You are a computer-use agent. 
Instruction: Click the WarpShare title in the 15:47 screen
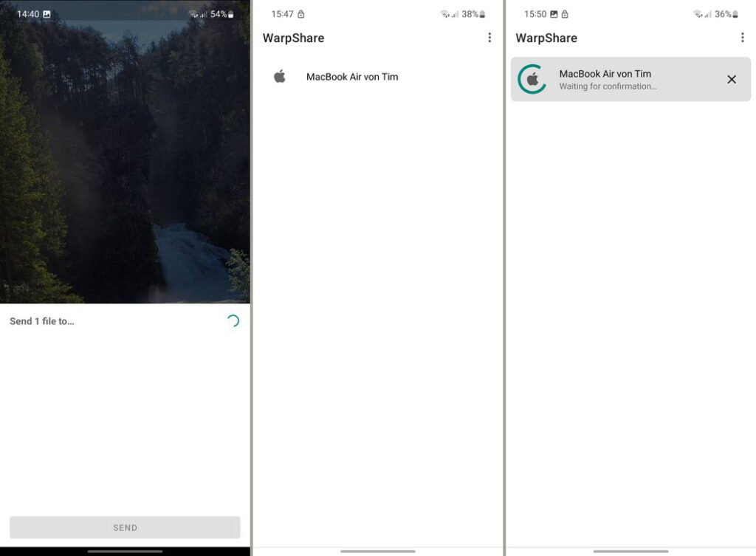tap(293, 38)
